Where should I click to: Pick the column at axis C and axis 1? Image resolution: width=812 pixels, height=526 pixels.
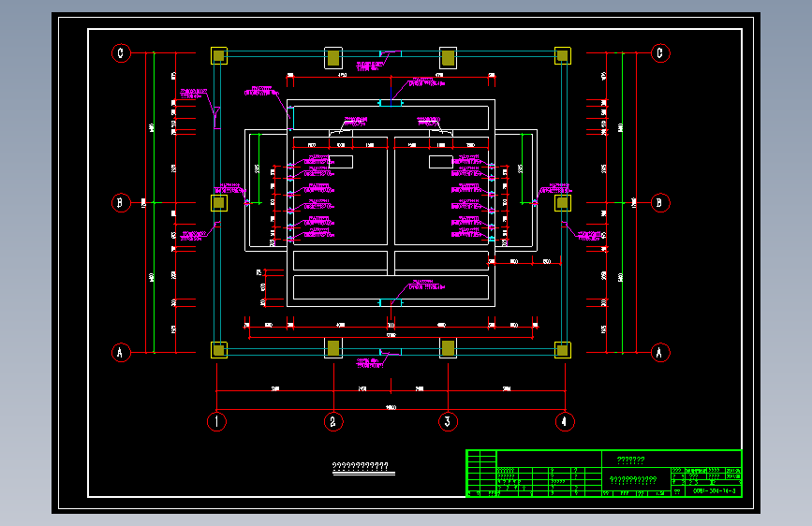pos(219,56)
